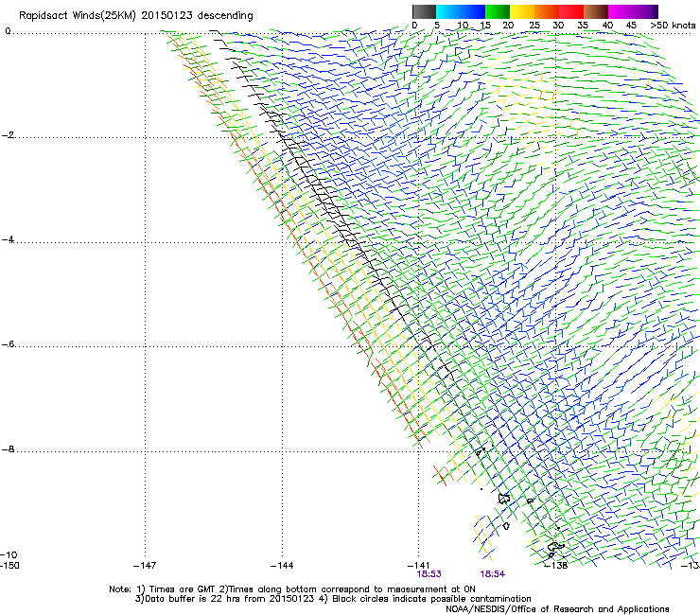Viewport: 700px width, 615px height.
Task: Click the '-8' latitude axis label
Action: [9, 449]
